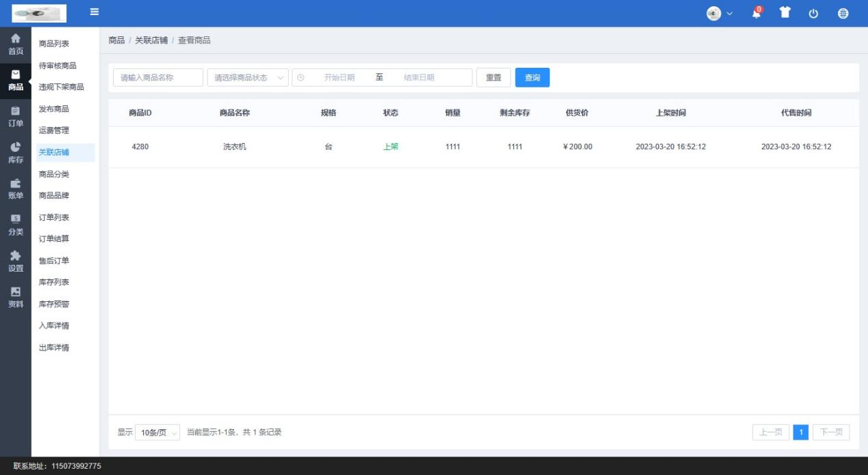868x475 pixels.
Task: Open the 10条/页 page size dropdown
Action: coord(158,433)
